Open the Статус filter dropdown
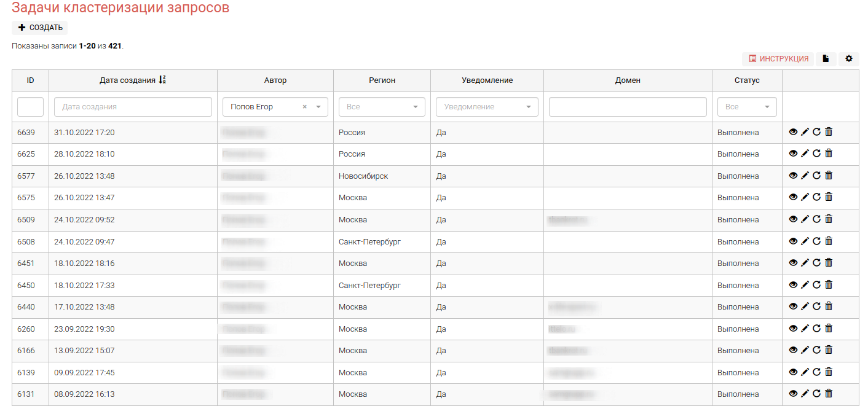Image resolution: width=868 pixels, height=406 pixels. pos(747,107)
